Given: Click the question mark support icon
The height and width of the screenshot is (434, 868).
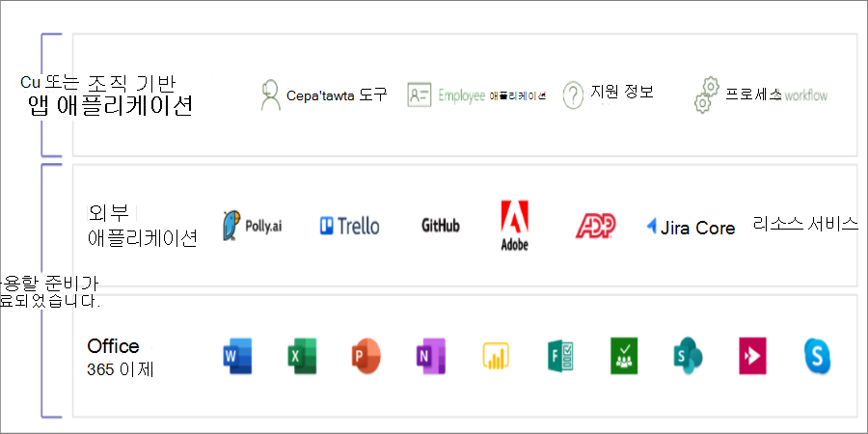Looking at the screenshot, I should coord(573,95).
